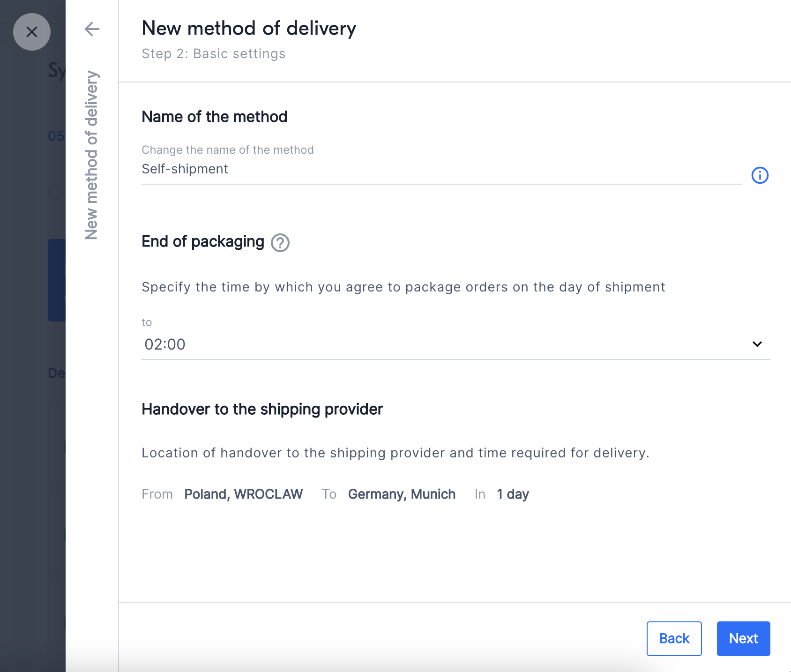Edit the 1 day delivery time
Viewport: 791px width, 672px height.
click(x=513, y=494)
